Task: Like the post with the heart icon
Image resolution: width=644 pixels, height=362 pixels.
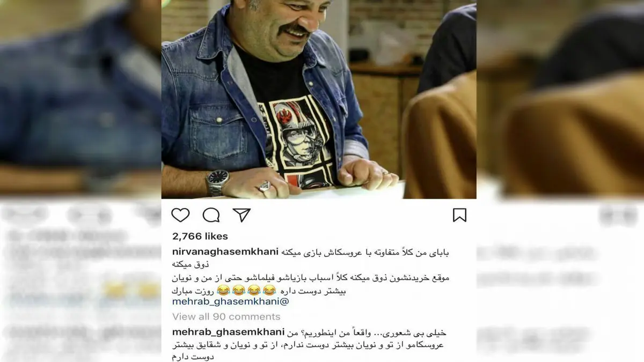Action: coord(180,215)
